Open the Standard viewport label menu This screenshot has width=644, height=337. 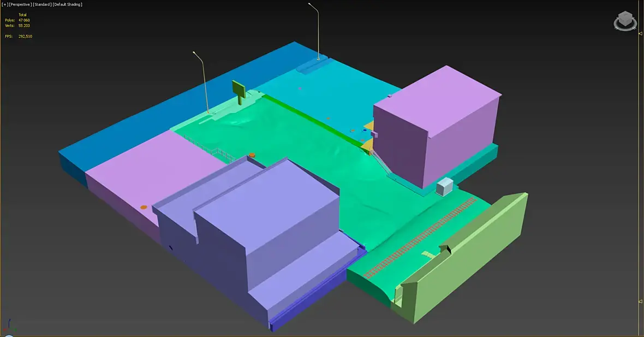click(43, 4)
